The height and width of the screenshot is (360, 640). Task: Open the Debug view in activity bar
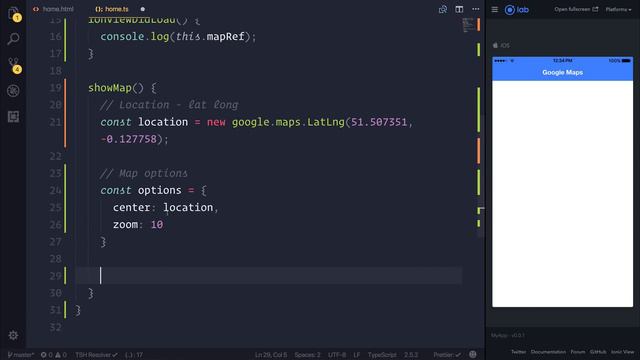13,91
